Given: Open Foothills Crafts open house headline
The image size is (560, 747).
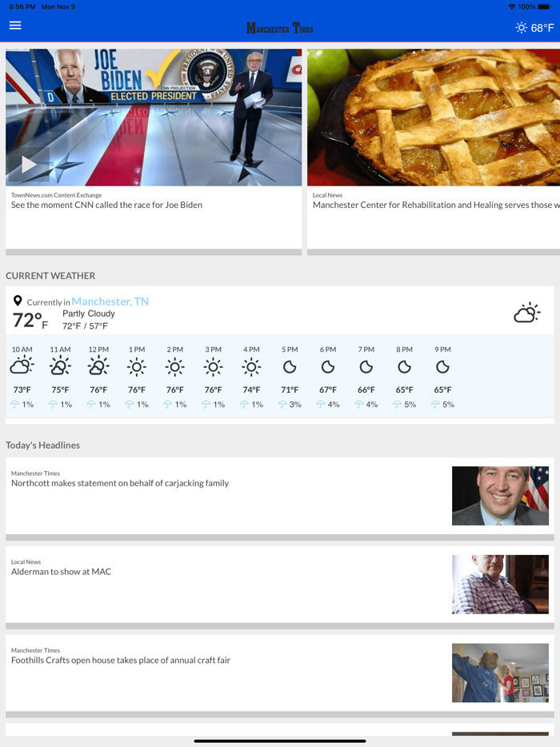Looking at the screenshot, I should (121, 661).
